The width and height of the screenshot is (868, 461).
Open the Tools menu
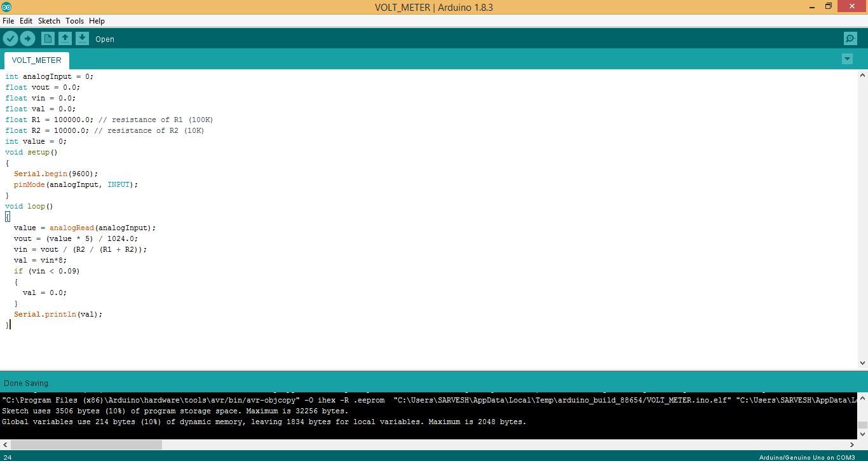[74, 21]
